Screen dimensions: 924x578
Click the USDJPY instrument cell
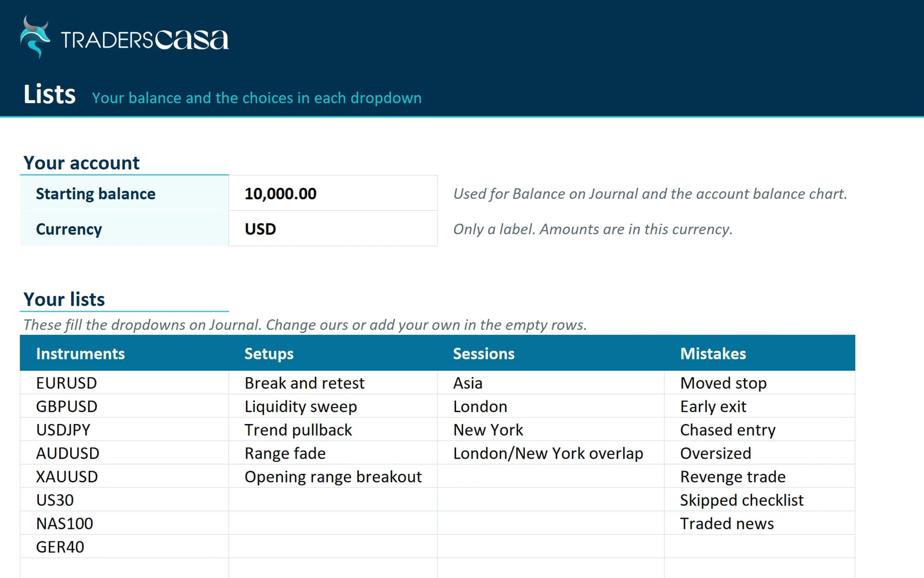point(124,430)
